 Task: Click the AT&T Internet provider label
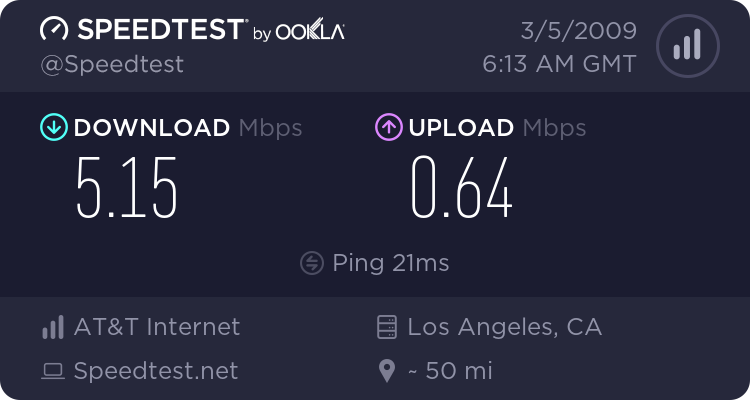click(157, 327)
